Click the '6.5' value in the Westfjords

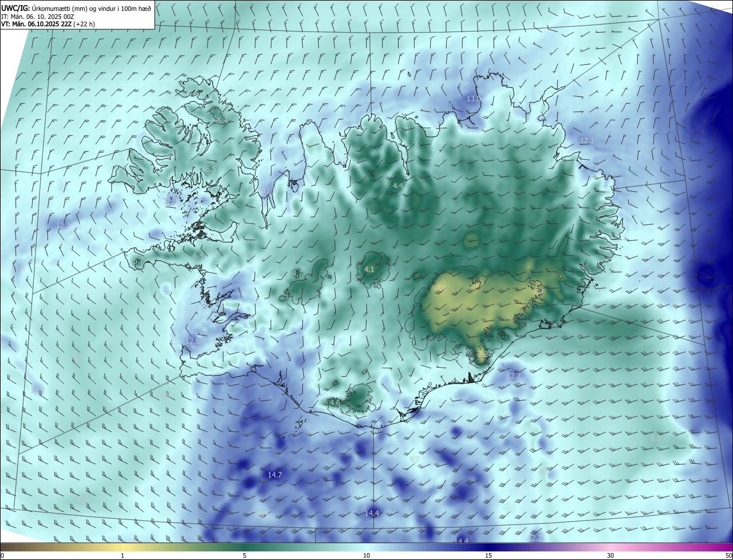210,169
